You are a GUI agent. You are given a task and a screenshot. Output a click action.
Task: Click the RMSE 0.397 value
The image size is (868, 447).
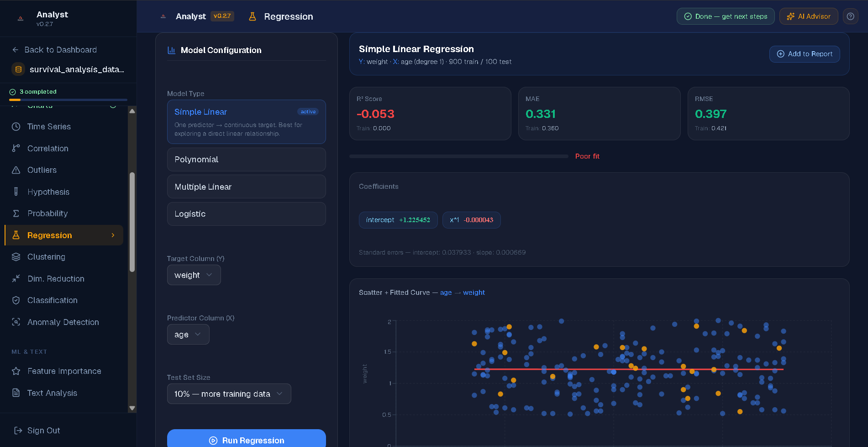pyautogui.click(x=710, y=114)
